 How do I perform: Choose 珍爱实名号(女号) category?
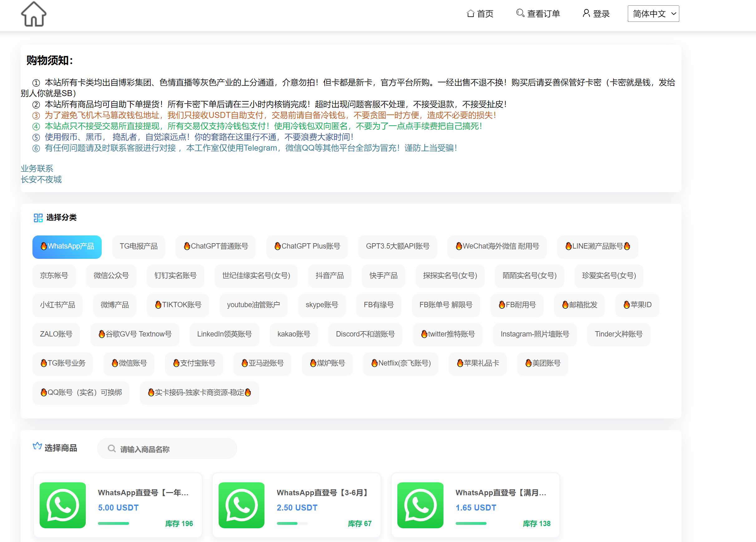tap(609, 276)
